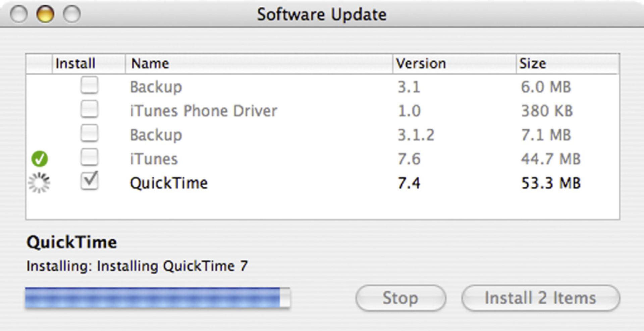Select the QuickTime row in the list
The width and height of the screenshot is (644, 331).
323,183
